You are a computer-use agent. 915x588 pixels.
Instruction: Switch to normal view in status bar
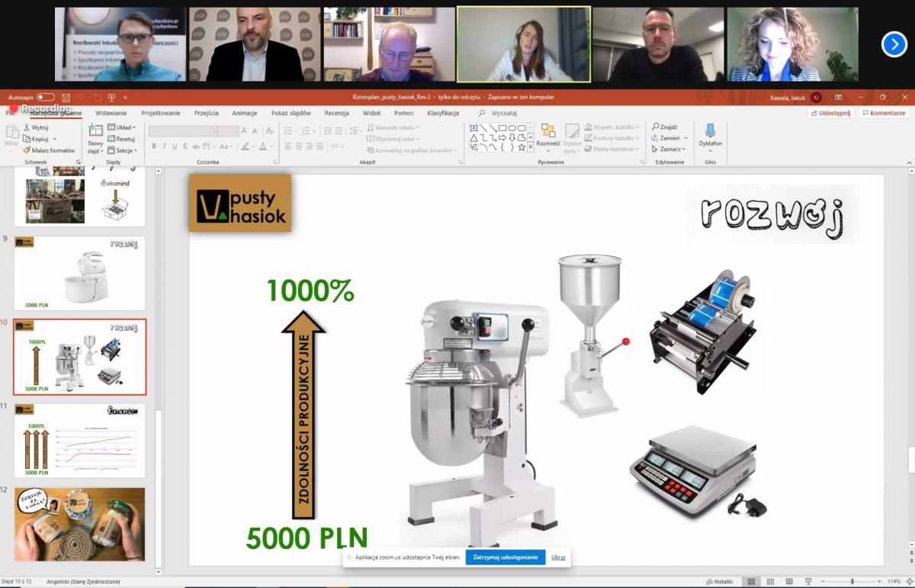751,582
